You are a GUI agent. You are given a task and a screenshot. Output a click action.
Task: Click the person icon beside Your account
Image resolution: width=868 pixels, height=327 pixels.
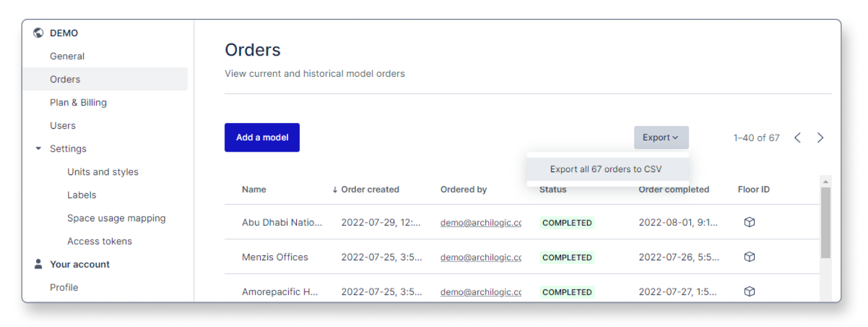(x=39, y=264)
